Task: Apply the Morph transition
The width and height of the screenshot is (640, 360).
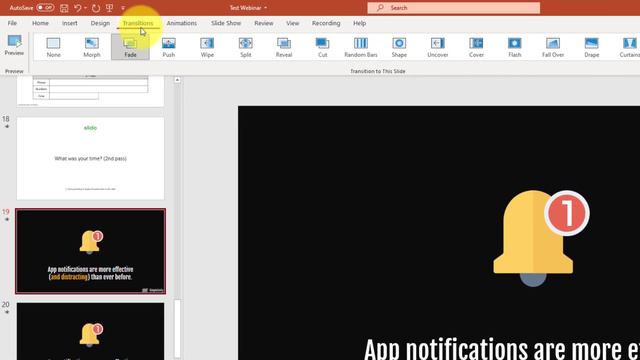Action: coord(92,47)
